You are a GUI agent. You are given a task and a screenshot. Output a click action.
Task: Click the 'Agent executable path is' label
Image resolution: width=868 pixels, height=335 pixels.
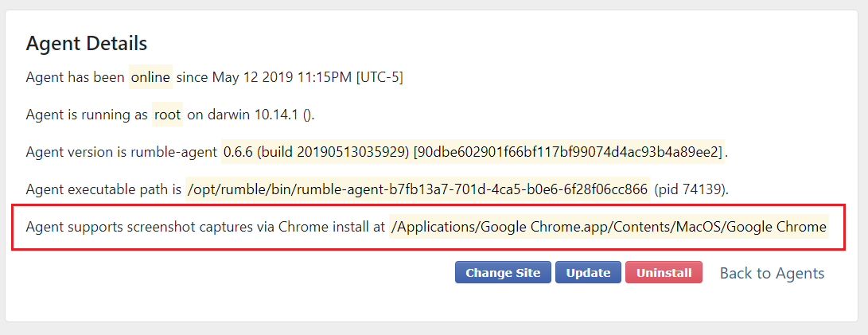103,189
